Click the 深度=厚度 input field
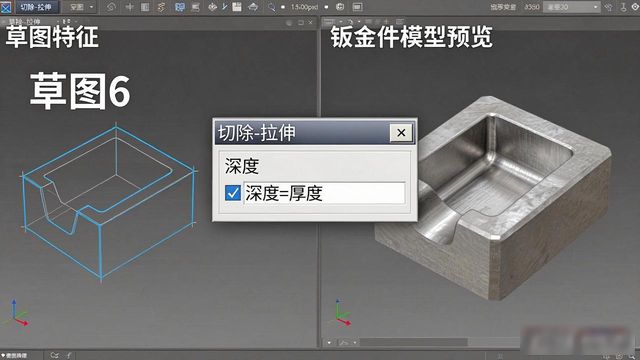 [x=324, y=193]
